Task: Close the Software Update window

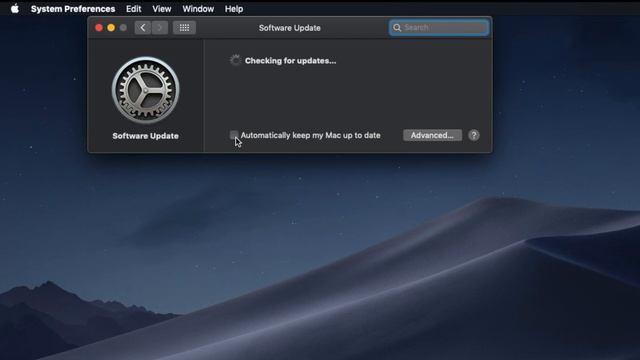Action: point(99,28)
